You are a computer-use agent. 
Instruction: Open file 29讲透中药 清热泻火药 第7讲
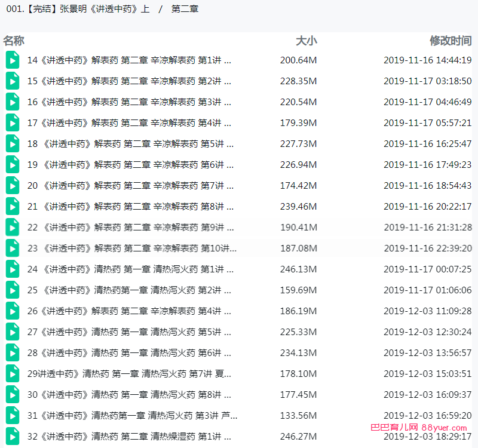point(129,374)
